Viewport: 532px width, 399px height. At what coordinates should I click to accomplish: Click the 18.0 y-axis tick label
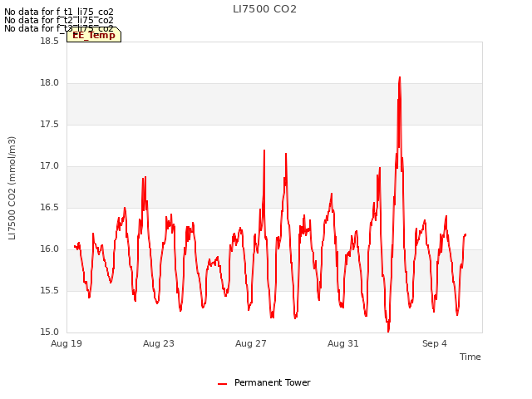click(x=50, y=83)
